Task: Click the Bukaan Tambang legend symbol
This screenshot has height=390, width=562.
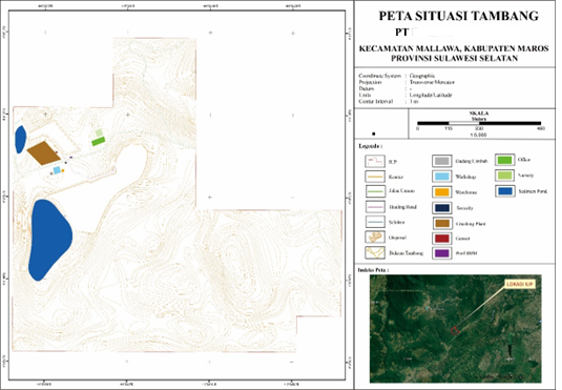Action: click(x=375, y=253)
